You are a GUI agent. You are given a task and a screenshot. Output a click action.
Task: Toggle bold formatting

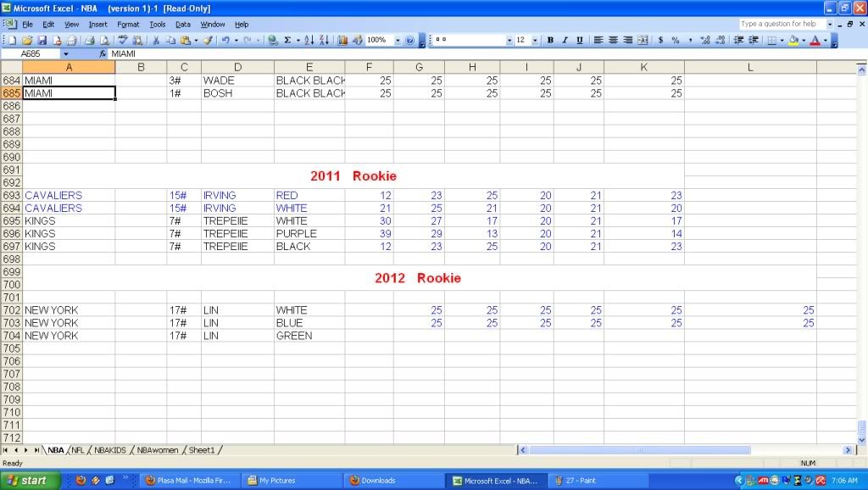[x=550, y=40]
